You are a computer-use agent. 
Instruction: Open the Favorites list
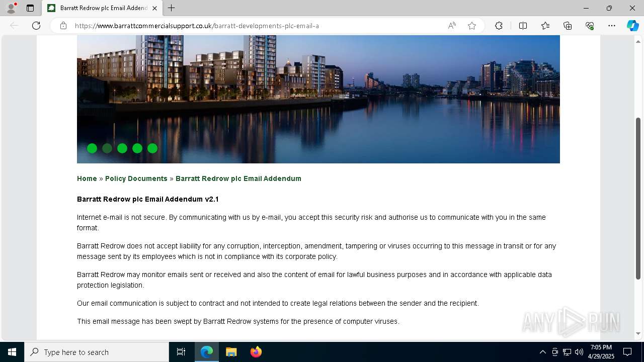(545, 26)
